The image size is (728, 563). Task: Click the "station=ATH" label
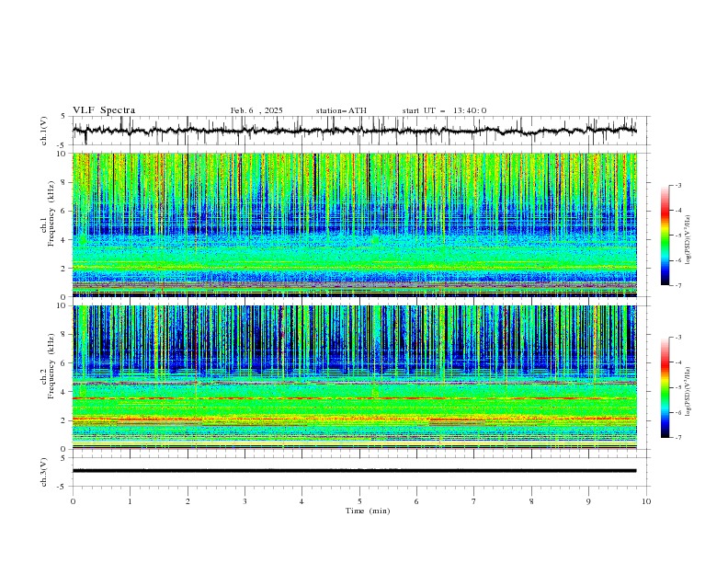[341, 110]
